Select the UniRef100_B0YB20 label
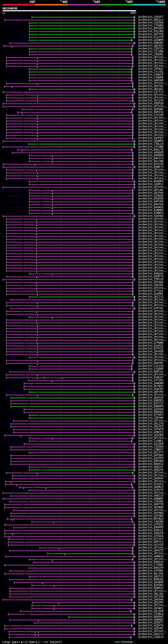 (x=151, y=386)
